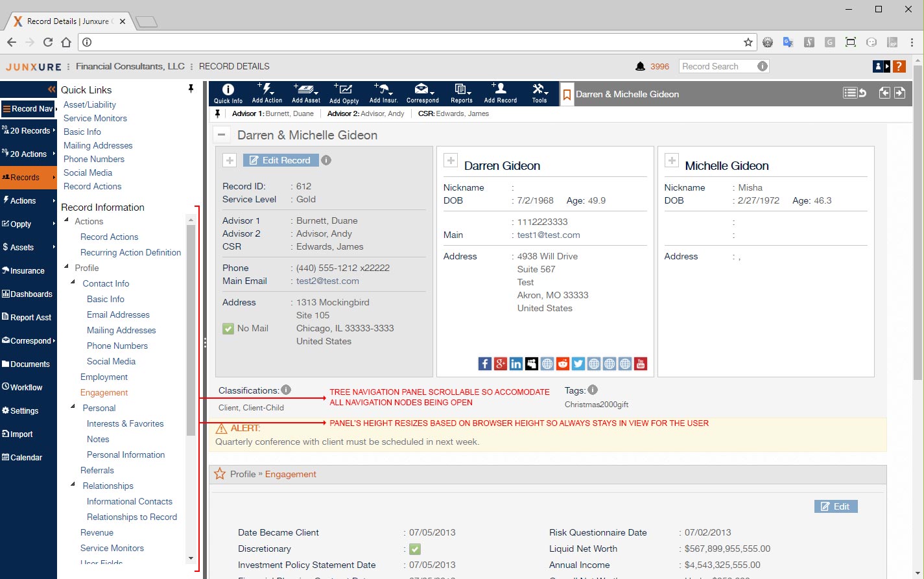Open Darren Gideon's YouTube icon

(640, 364)
